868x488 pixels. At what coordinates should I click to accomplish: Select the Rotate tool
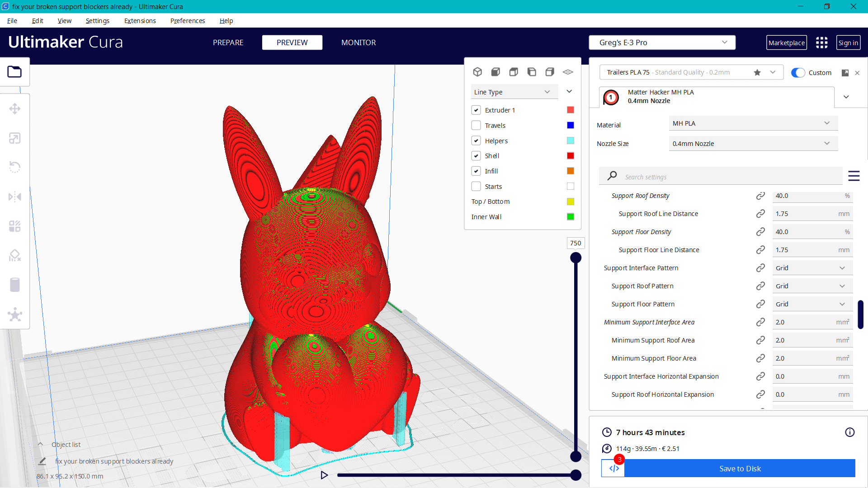pyautogui.click(x=15, y=167)
